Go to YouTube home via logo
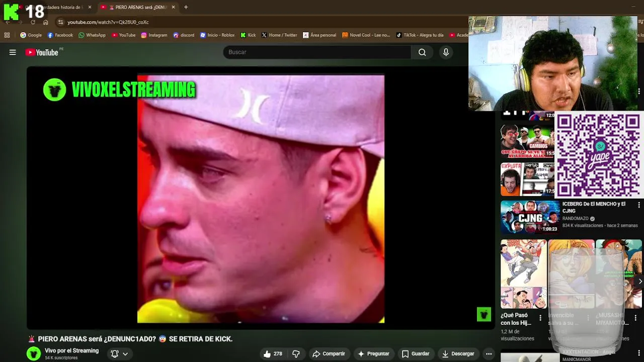This screenshot has height=362, width=644. (x=42, y=52)
